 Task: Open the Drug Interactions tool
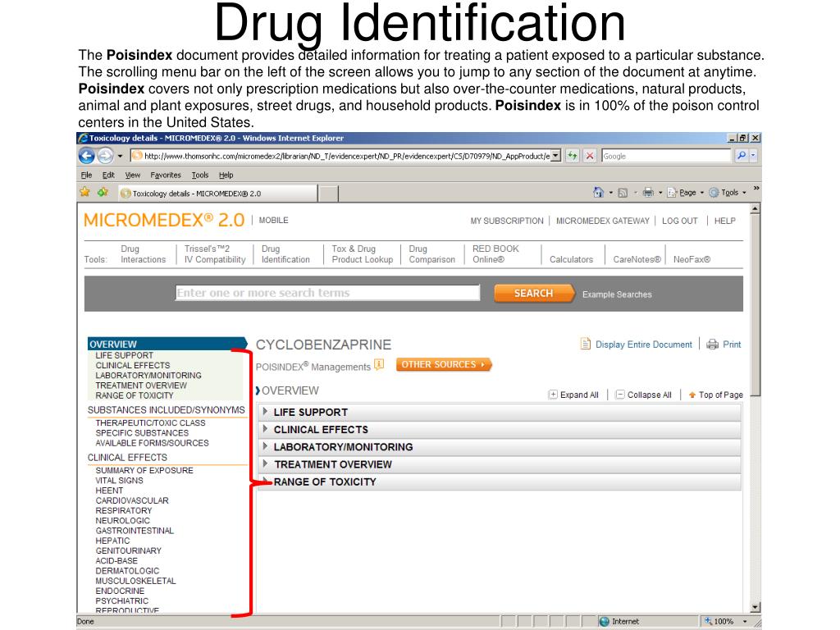pyautogui.click(x=143, y=254)
